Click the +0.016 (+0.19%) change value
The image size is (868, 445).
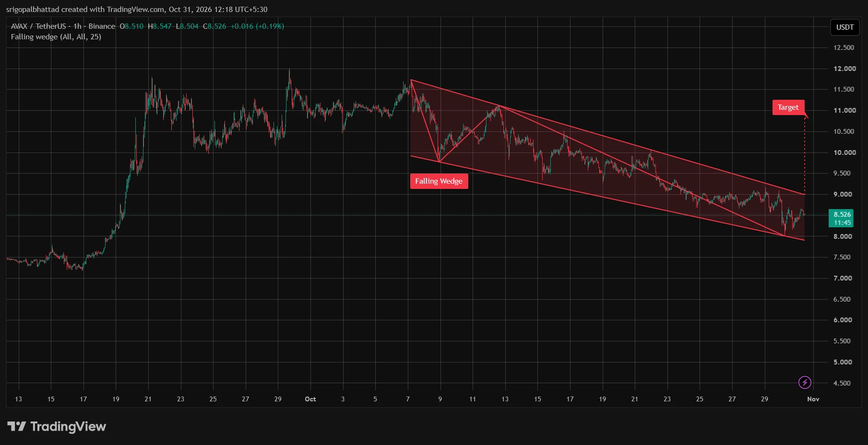pos(257,26)
